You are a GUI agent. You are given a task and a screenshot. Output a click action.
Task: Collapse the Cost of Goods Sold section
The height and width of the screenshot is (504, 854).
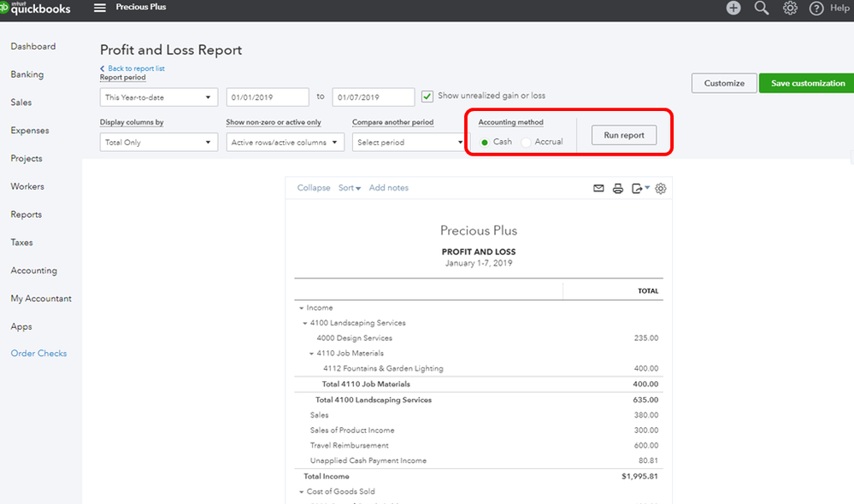[x=301, y=492]
